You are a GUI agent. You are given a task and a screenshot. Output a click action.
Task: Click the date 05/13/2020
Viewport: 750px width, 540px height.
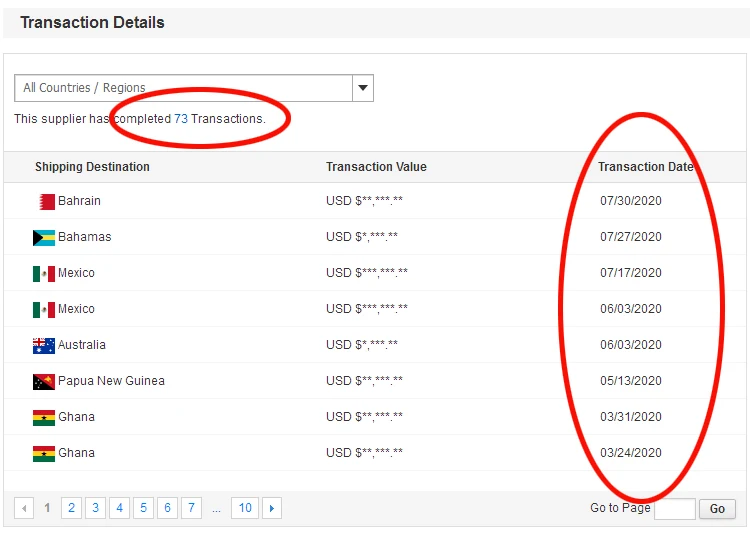click(x=631, y=381)
